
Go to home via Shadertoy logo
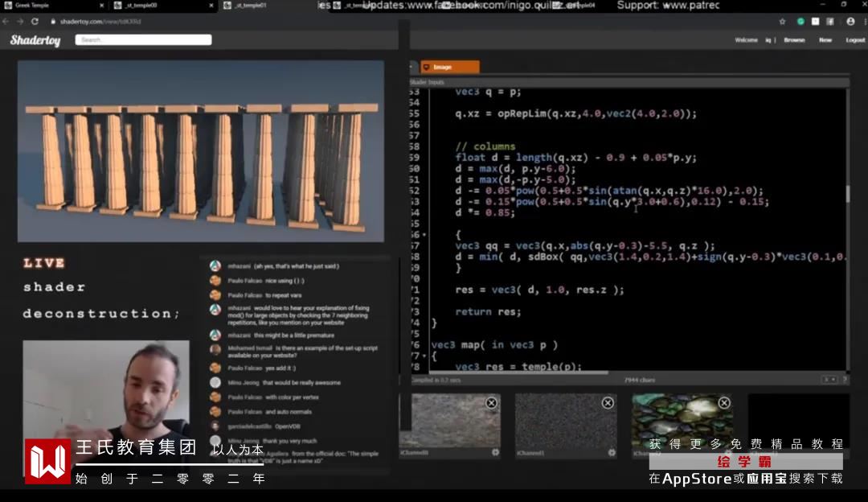point(35,40)
